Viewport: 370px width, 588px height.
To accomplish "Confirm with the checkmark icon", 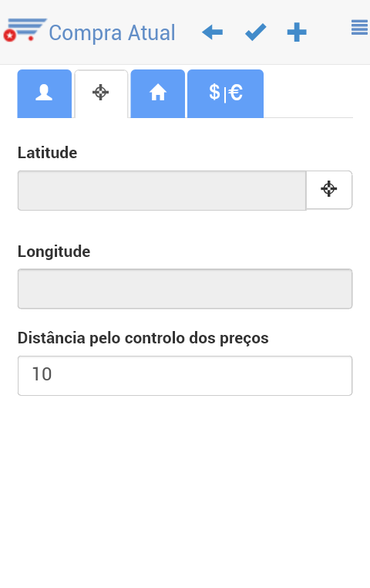I will [255, 32].
